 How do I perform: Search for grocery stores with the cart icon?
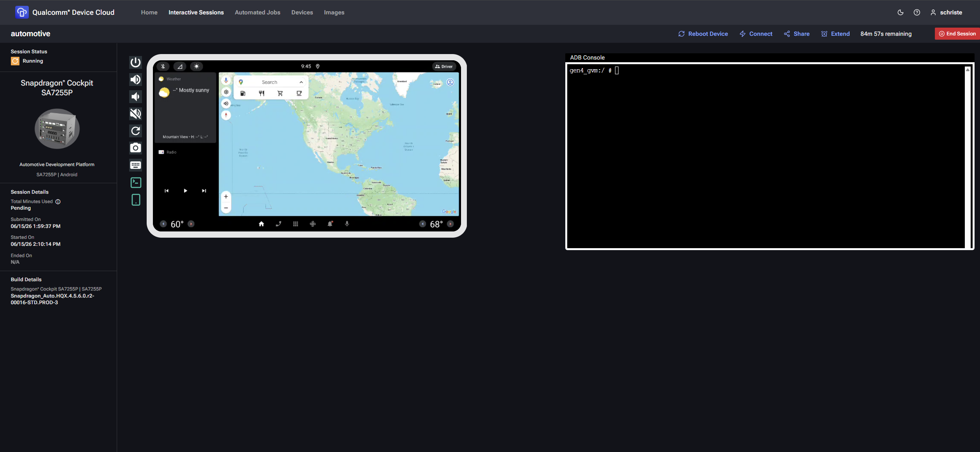(280, 93)
